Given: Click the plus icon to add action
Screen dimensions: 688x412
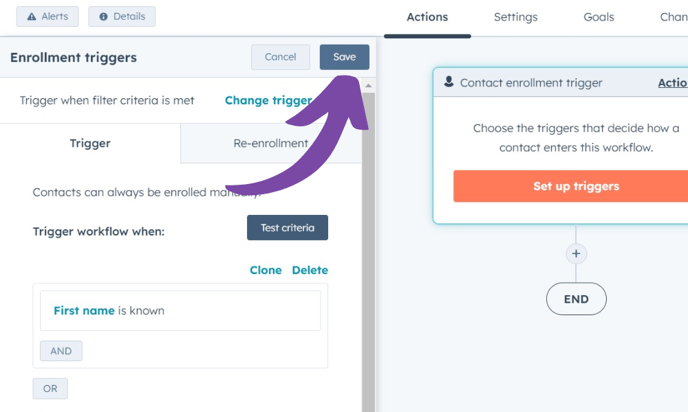Looking at the screenshot, I should click(x=576, y=254).
